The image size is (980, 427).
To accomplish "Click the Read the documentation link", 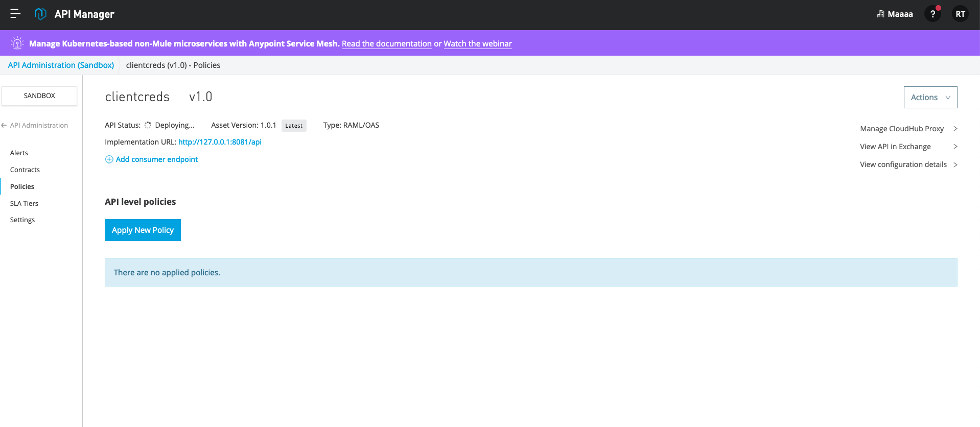I will click(x=386, y=43).
